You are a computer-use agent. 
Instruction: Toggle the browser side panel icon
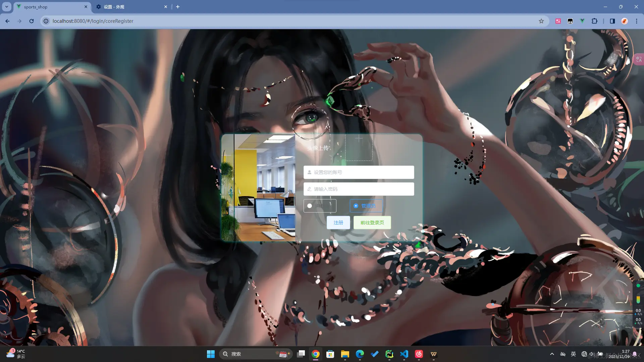tap(612, 21)
